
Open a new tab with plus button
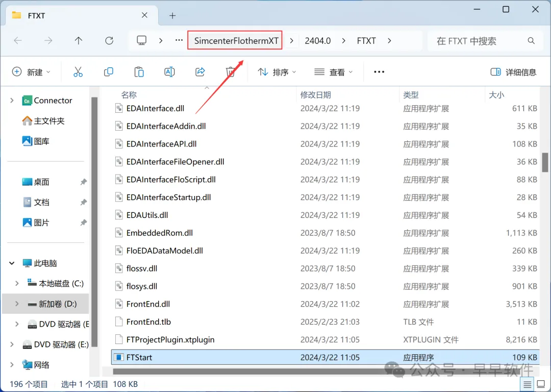(172, 15)
